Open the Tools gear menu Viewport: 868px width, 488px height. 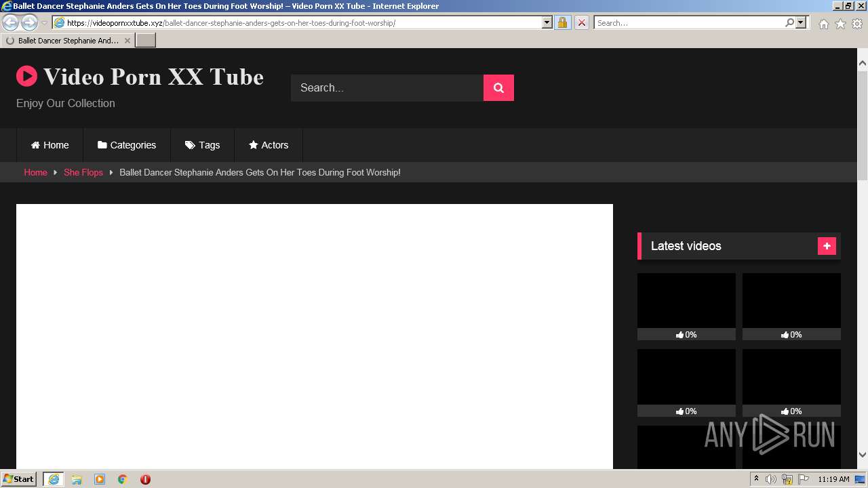(x=857, y=24)
